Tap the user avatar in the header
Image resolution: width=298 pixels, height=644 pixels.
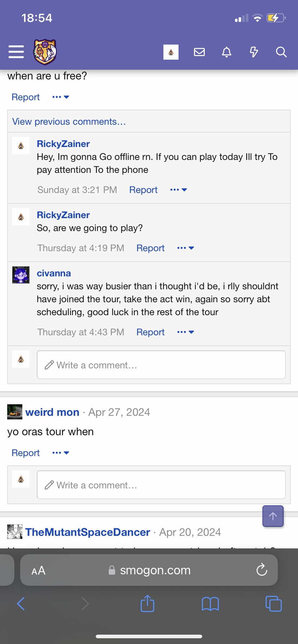click(171, 52)
